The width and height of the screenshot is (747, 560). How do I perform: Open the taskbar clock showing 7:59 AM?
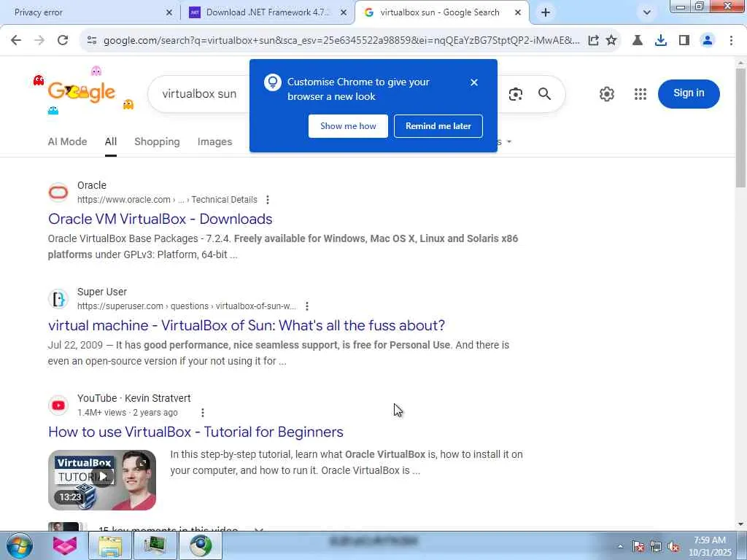pos(710,546)
